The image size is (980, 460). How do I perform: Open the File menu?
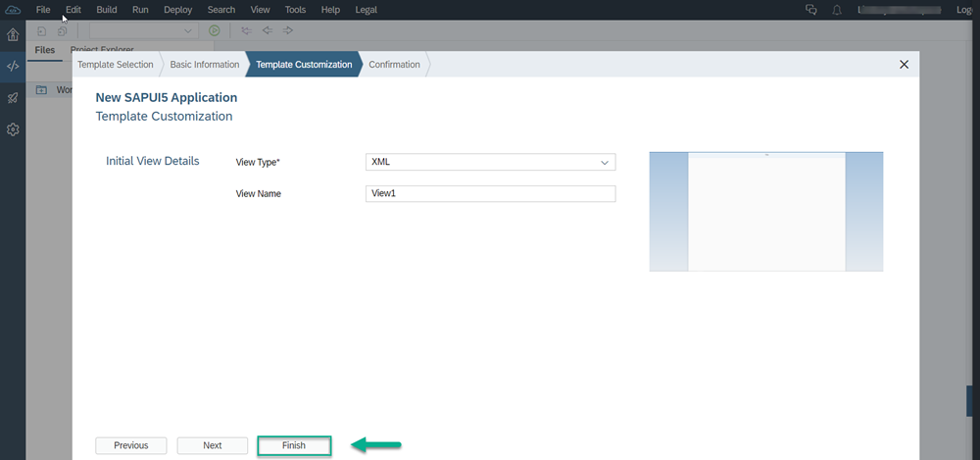coord(43,10)
